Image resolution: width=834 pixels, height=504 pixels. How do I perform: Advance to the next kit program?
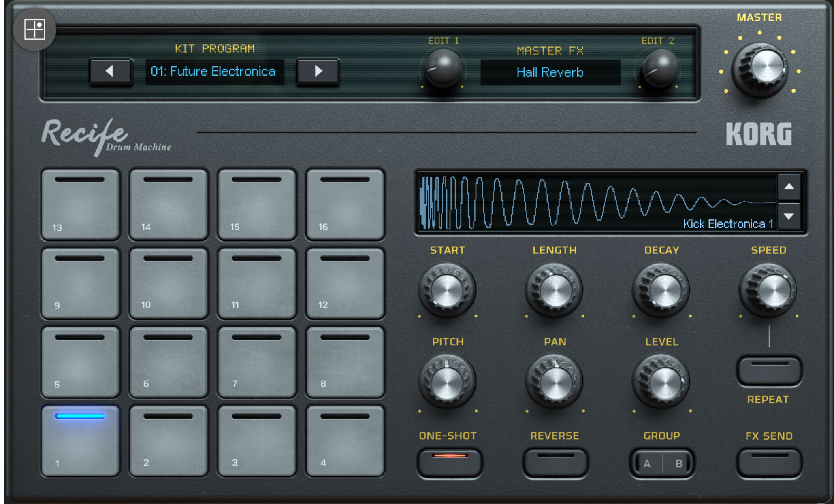coord(318,71)
